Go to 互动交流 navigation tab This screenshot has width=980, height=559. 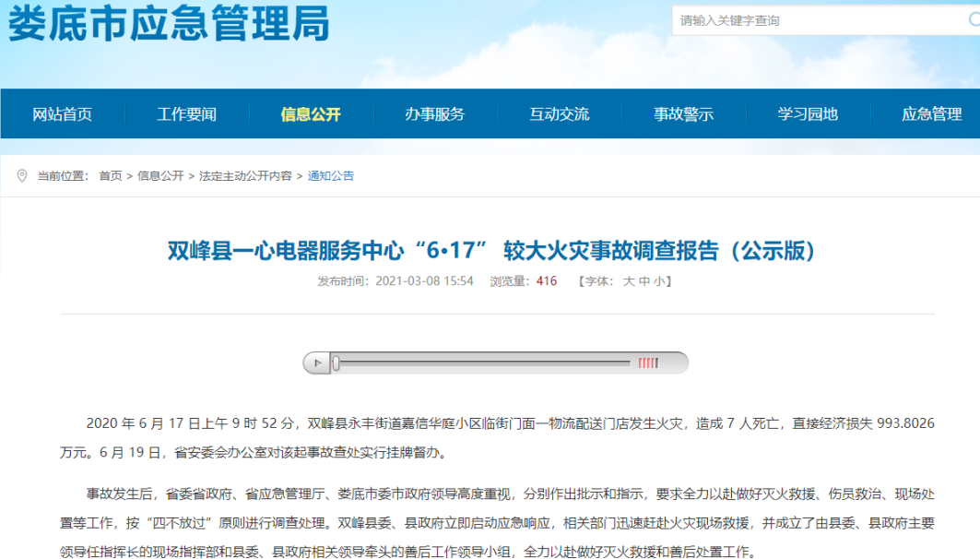point(560,114)
